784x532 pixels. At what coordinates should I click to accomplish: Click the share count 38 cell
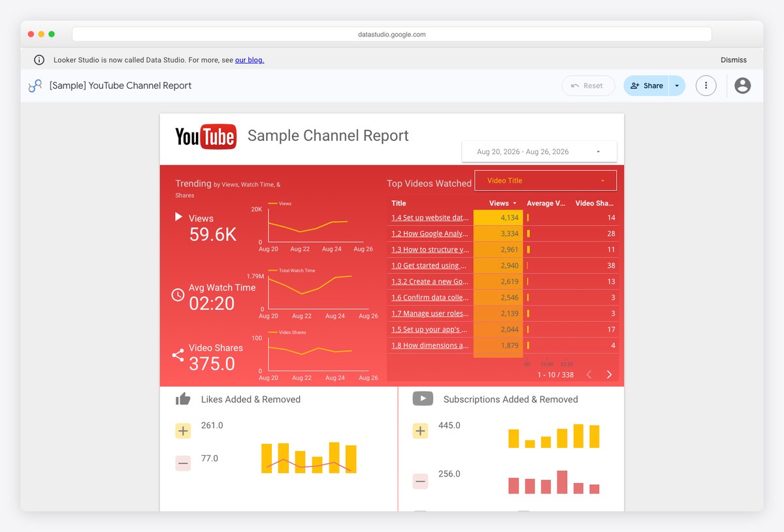[611, 266]
